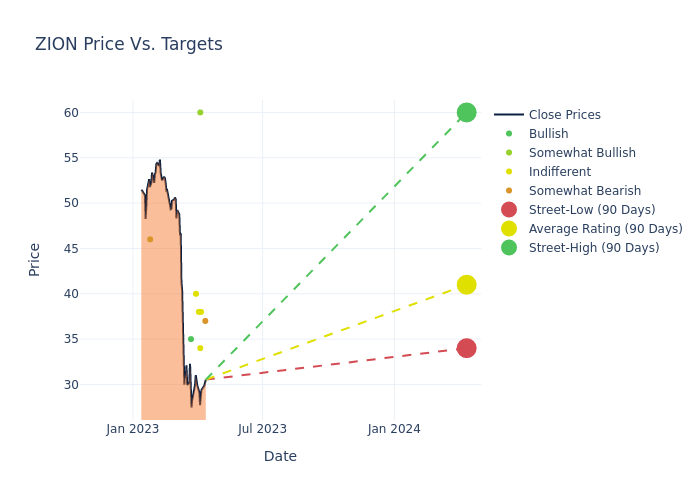Click Street-Low red legend marker
The height and width of the screenshot is (500, 700).
pyautogui.click(x=509, y=210)
